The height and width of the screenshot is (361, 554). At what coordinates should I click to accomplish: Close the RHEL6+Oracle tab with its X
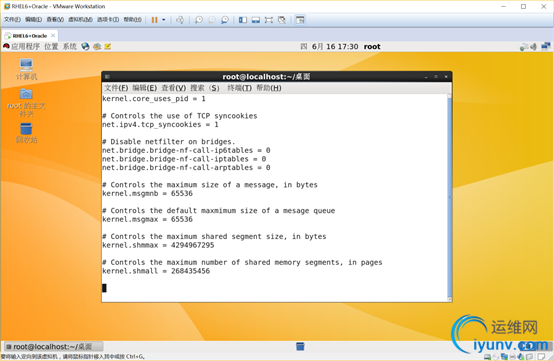(53, 36)
